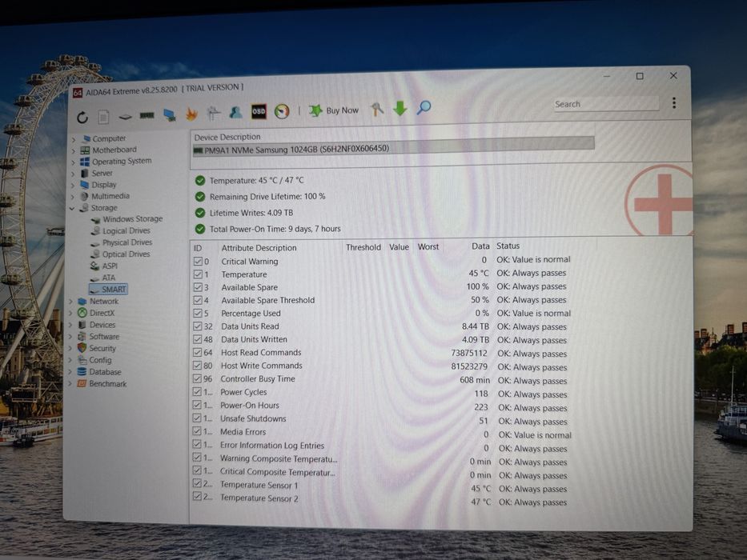Toggle the Host Write Commands checkbox
747x560 pixels.
pyautogui.click(x=197, y=366)
